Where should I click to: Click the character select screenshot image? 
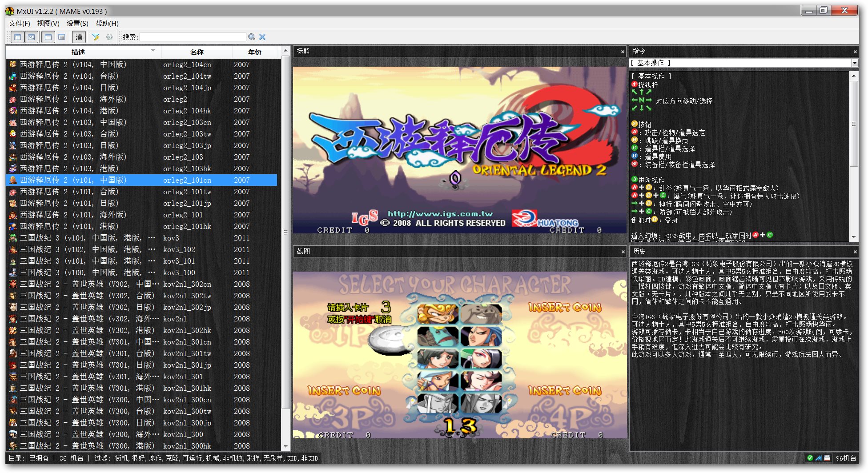(460, 355)
